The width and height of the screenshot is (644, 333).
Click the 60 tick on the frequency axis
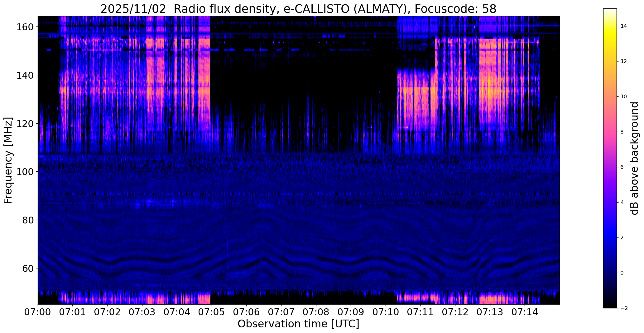(x=28, y=268)
